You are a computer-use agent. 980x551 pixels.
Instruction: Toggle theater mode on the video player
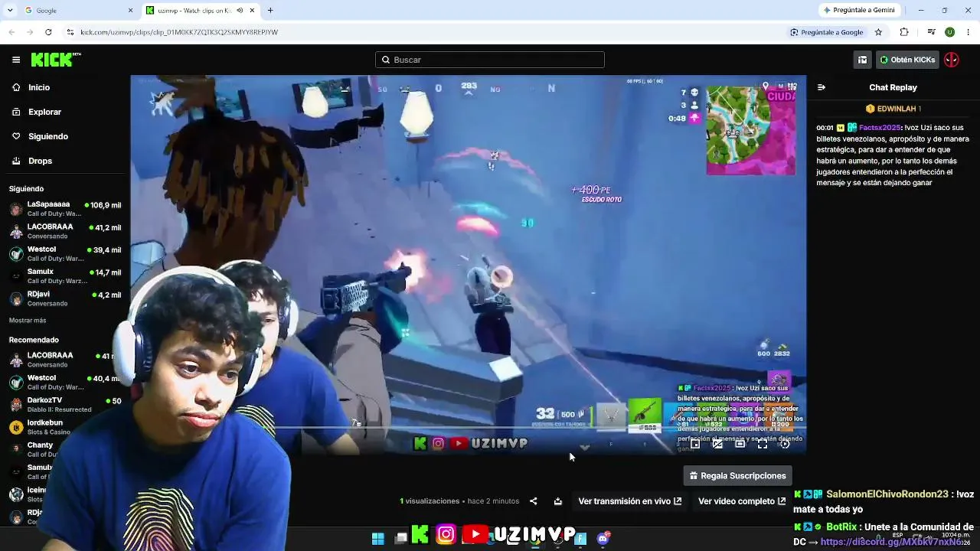point(740,444)
